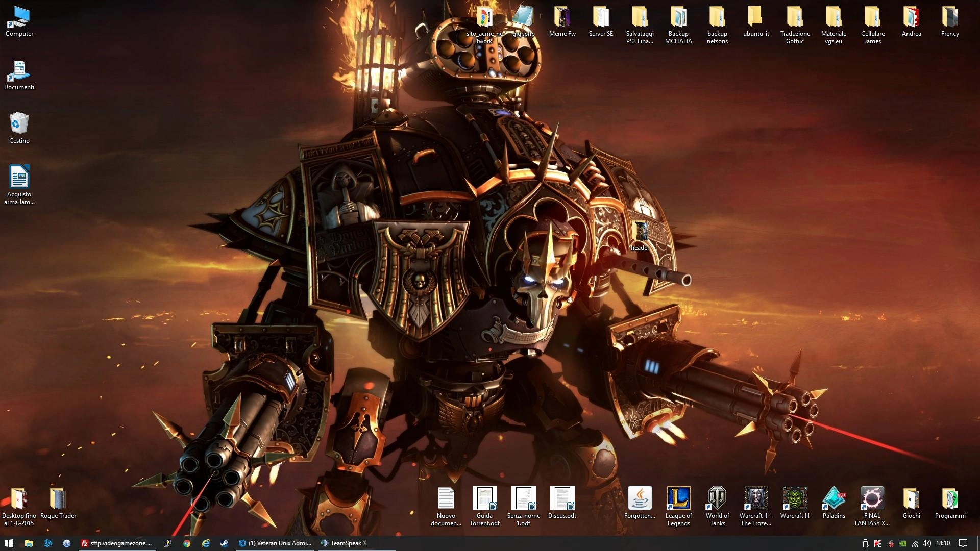Open the Senza nome 1.odt document
The height and width of the screenshot is (551, 980).
tap(523, 506)
